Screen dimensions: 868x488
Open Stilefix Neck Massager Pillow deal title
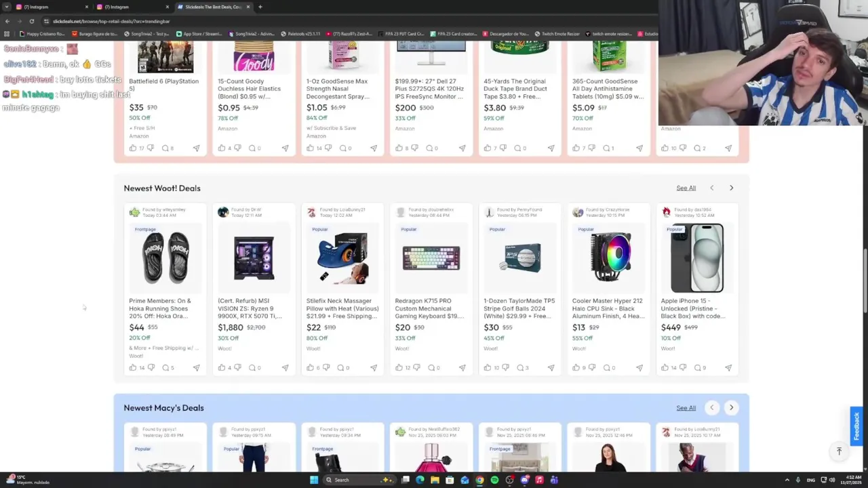coord(342,308)
